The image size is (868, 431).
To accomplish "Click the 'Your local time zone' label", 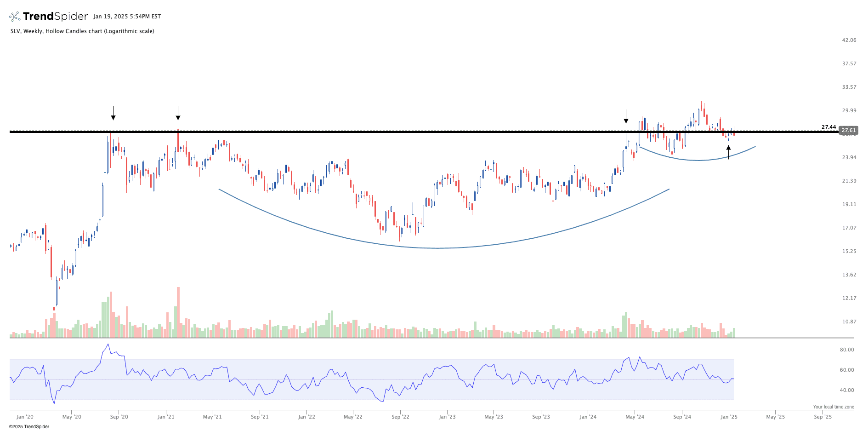I will coord(833,407).
